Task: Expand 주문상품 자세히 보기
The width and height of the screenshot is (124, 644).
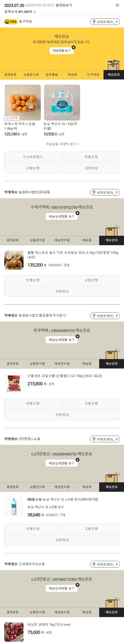Action: pos(62,144)
